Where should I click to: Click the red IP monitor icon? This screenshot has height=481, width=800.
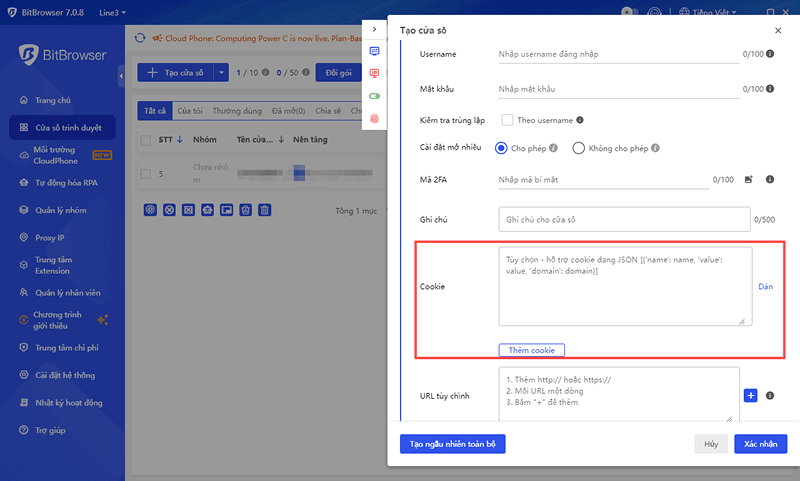pos(375,73)
